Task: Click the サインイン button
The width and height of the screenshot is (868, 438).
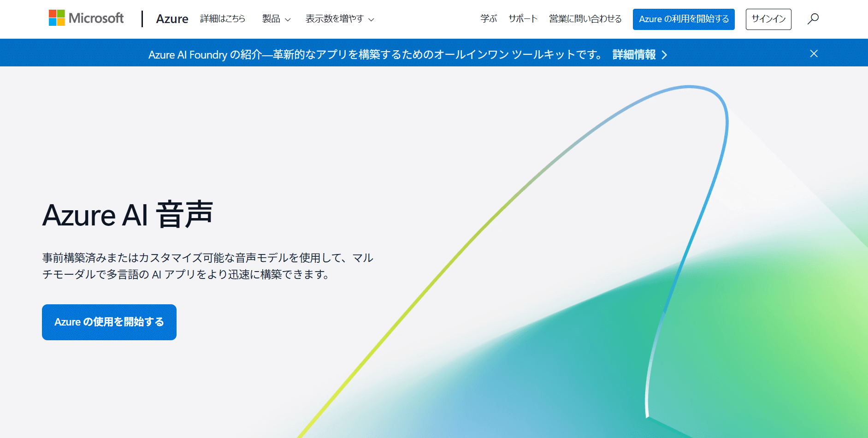Action: (x=768, y=19)
